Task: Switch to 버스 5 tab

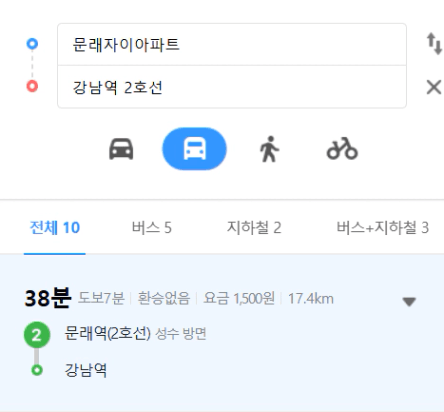Action: 152,228
